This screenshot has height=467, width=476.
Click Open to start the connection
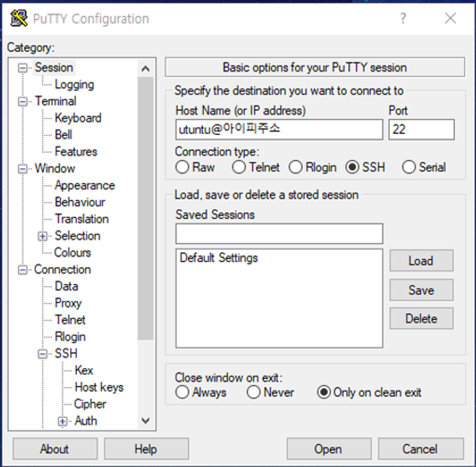[x=329, y=449]
